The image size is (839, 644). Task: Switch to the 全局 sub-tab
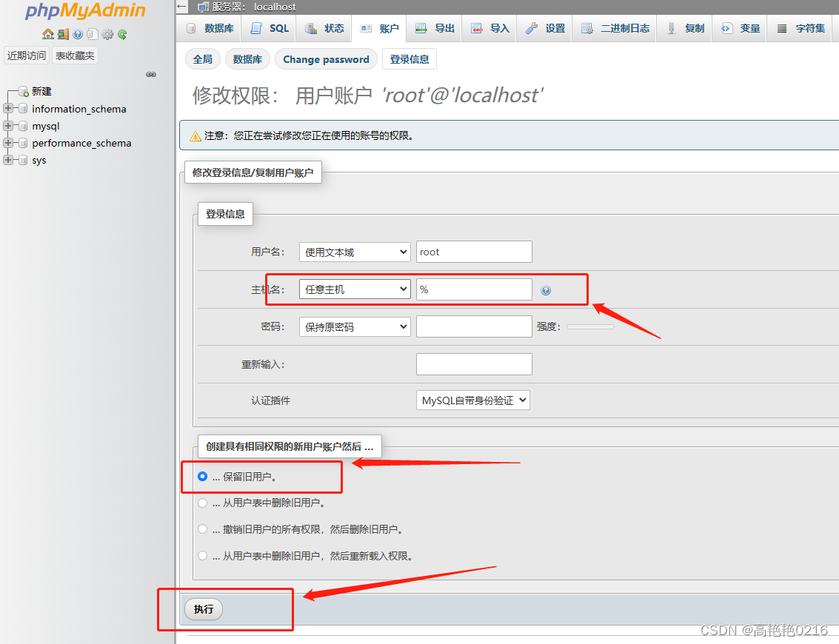[203, 59]
